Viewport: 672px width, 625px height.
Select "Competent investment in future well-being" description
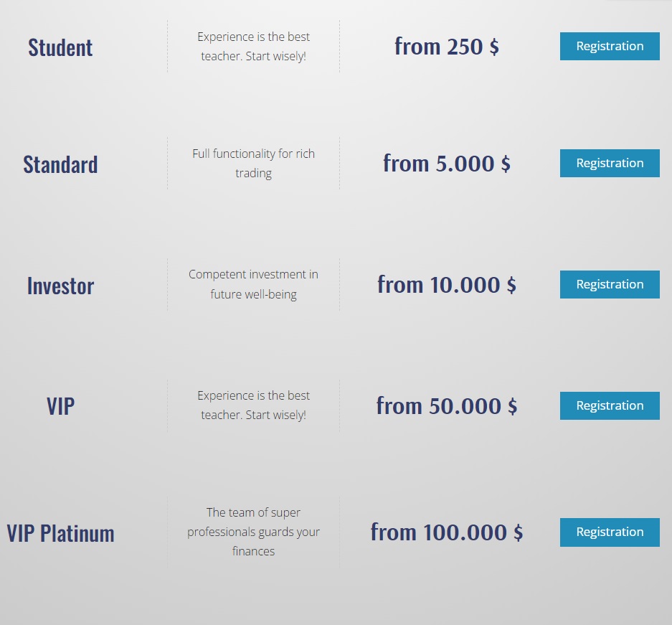253,284
